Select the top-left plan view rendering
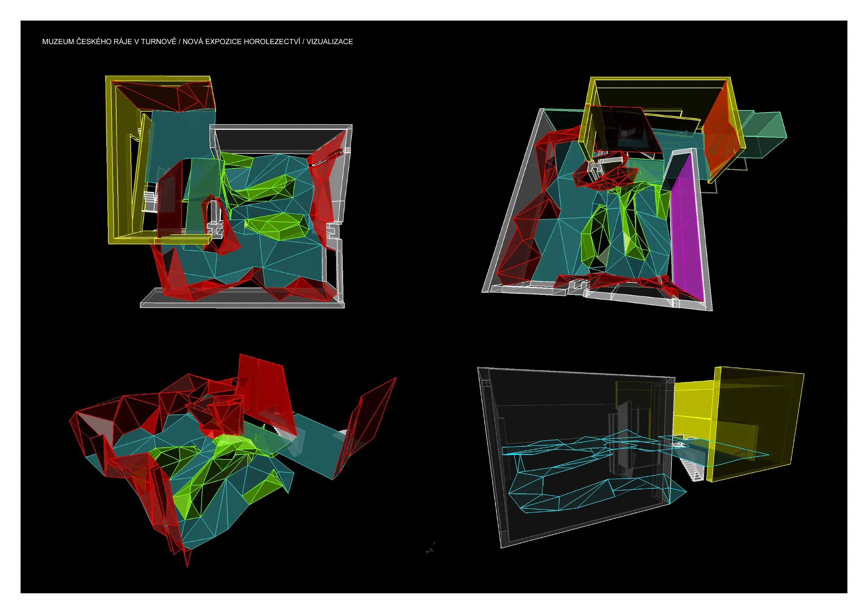This screenshot has height=614, width=868. (229, 192)
